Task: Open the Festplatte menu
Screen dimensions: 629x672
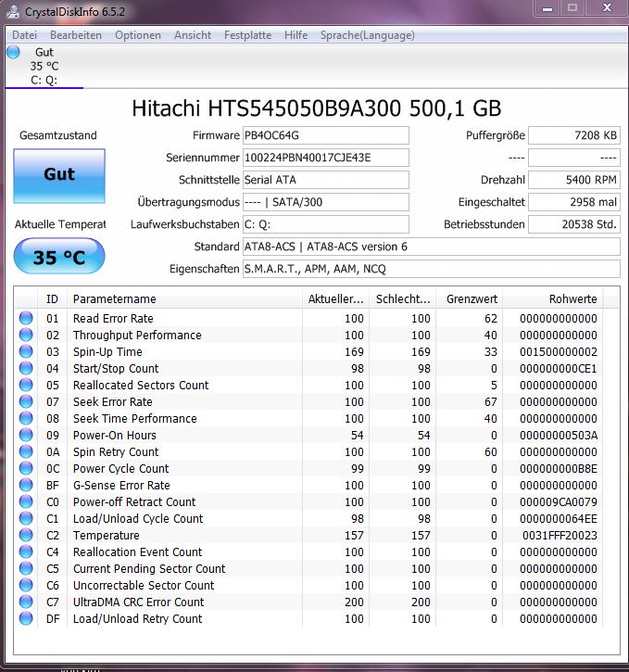Action: click(248, 35)
